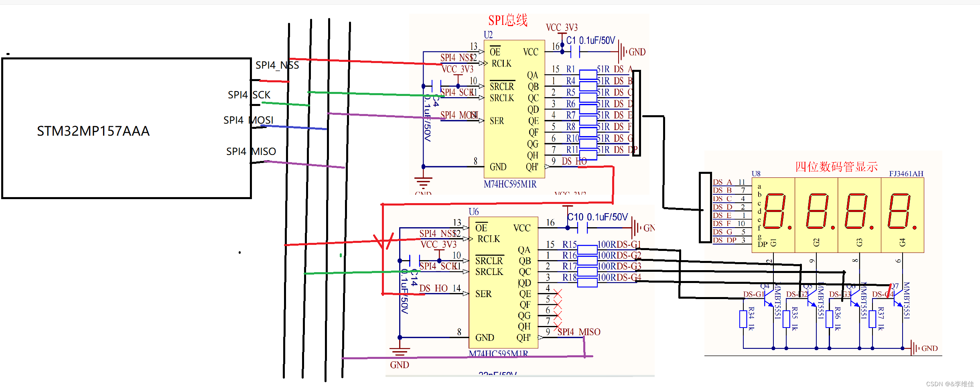
Task: Select the R17 resistor label
Action: point(569,266)
